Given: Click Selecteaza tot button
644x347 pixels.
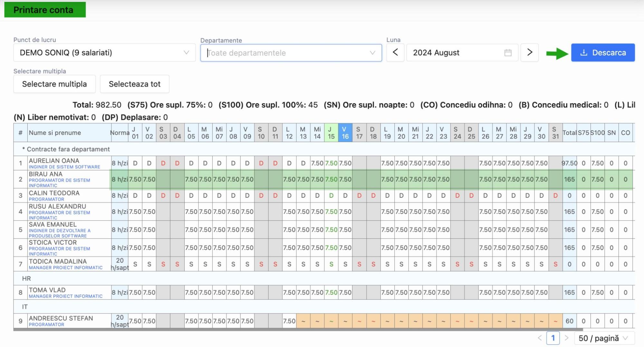Looking at the screenshot, I should 135,84.
